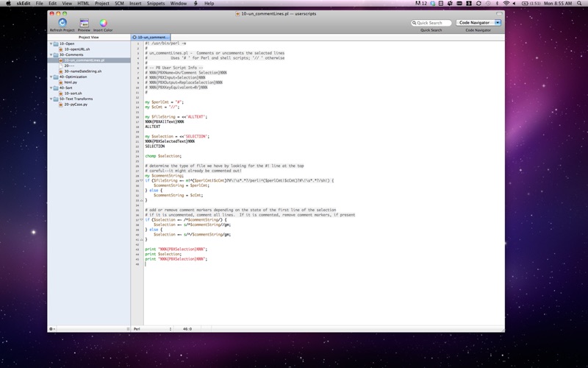Click inside the Quick Search field
588x368 pixels.
(431, 23)
